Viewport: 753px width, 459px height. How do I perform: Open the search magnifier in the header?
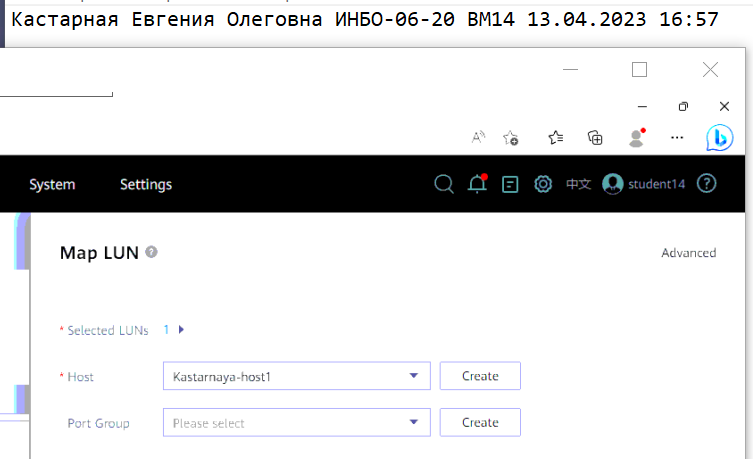(x=444, y=184)
